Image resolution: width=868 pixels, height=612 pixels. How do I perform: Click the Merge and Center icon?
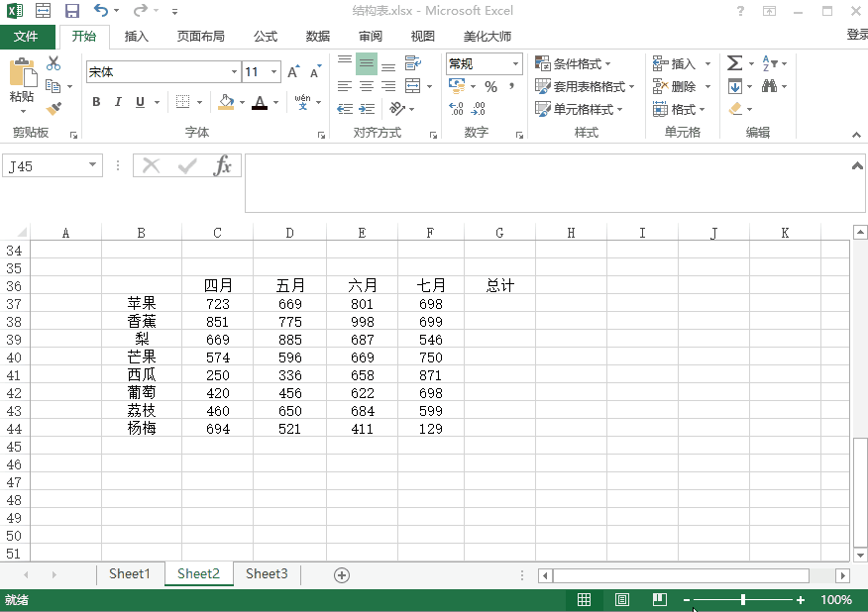[x=413, y=86]
